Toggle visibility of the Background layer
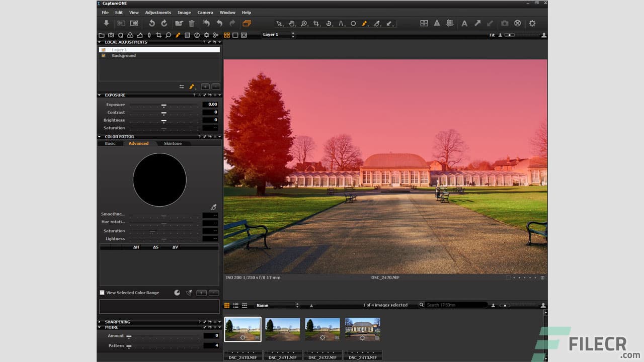The height and width of the screenshot is (362, 644). click(103, 55)
